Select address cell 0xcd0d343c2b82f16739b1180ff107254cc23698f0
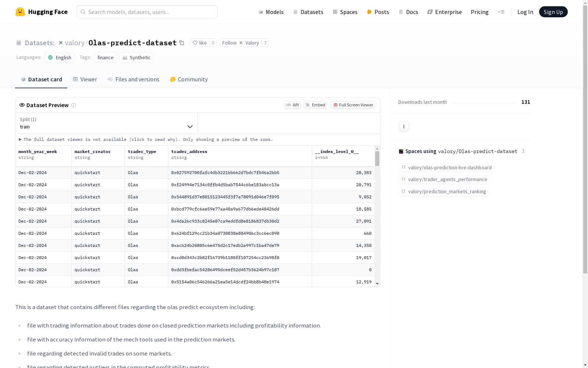 [240, 258]
